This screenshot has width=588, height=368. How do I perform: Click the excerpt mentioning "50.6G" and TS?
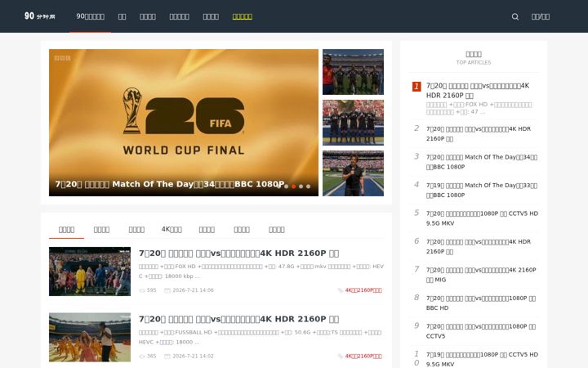pyautogui.click(x=261, y=337)
